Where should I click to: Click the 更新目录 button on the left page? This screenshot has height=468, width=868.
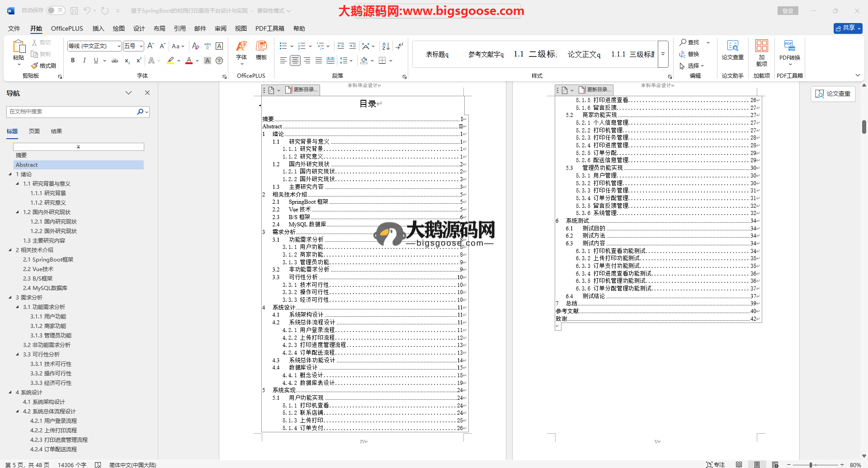click(302, 90)
